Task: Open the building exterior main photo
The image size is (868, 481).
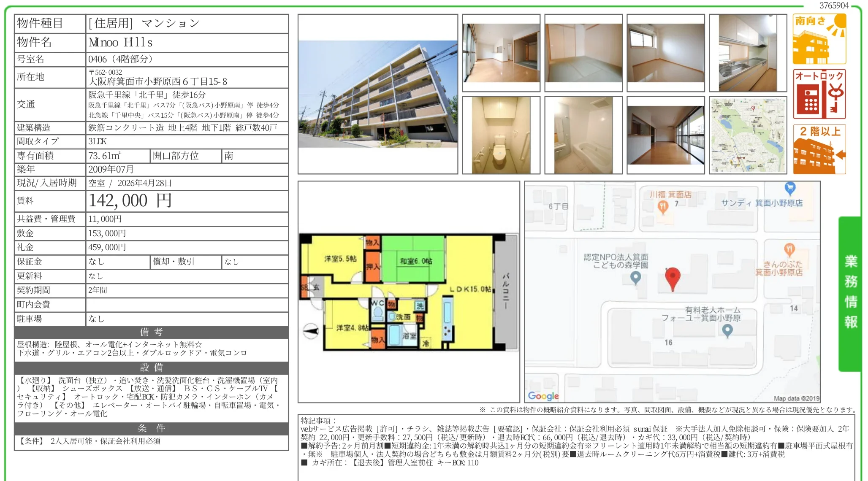Action: [x=378, y=94]
